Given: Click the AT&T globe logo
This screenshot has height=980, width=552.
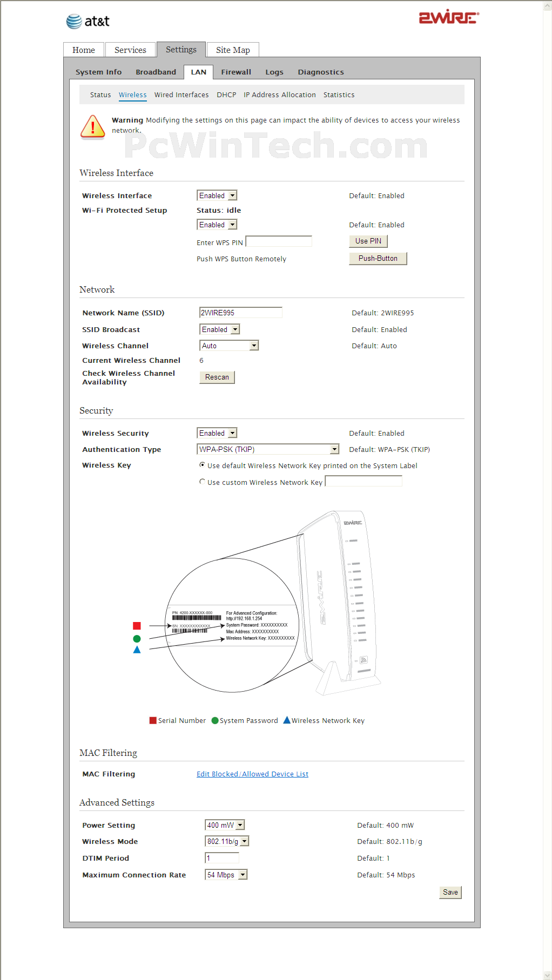Looking at the screenshot, I should [x=74, y=22].
